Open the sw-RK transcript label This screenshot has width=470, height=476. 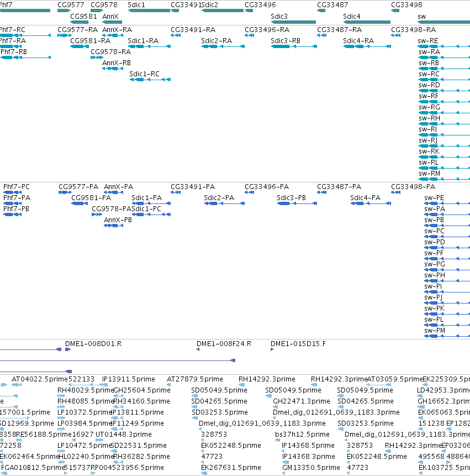tap(429, 151)
